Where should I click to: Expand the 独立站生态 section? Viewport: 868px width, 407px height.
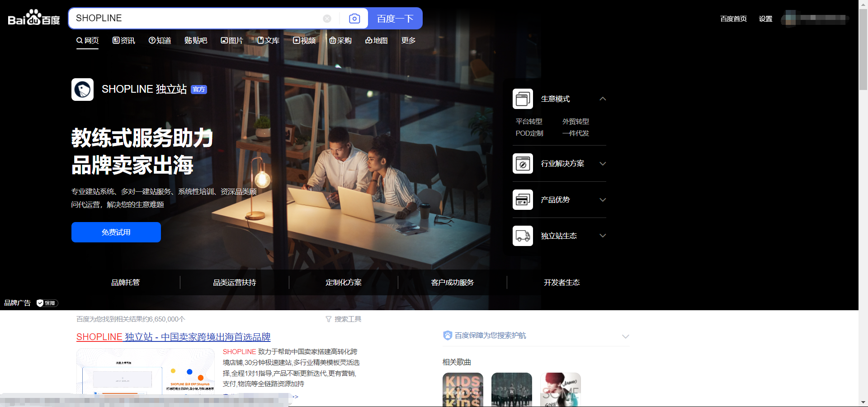coord(603,236)
